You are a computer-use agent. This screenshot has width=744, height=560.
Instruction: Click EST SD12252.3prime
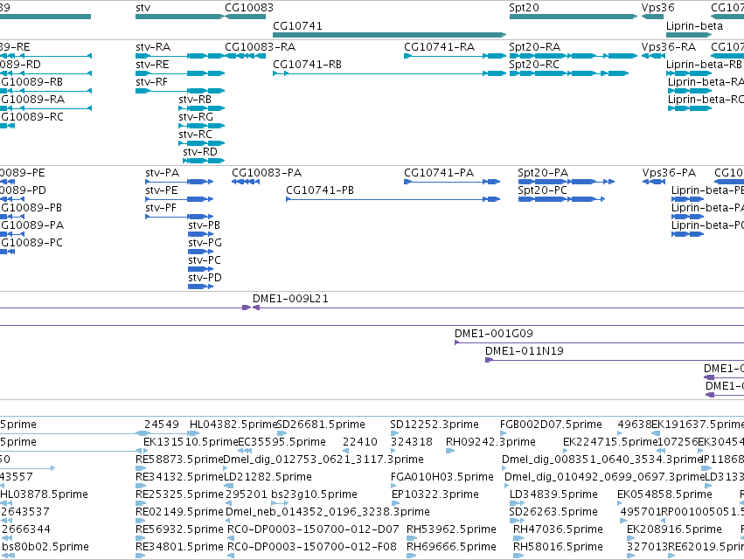point(435,425)
